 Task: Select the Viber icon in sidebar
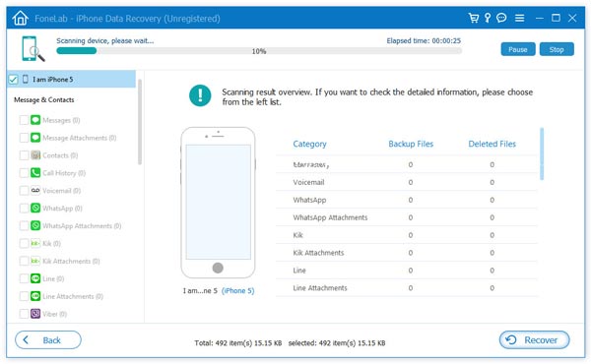(x=35, y=313)
